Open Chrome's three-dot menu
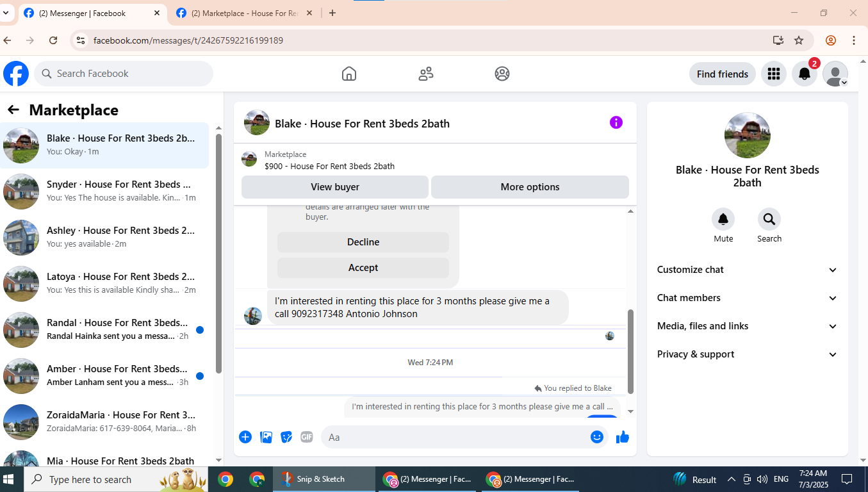The image size is (868, 492). (x=854, y=40)
